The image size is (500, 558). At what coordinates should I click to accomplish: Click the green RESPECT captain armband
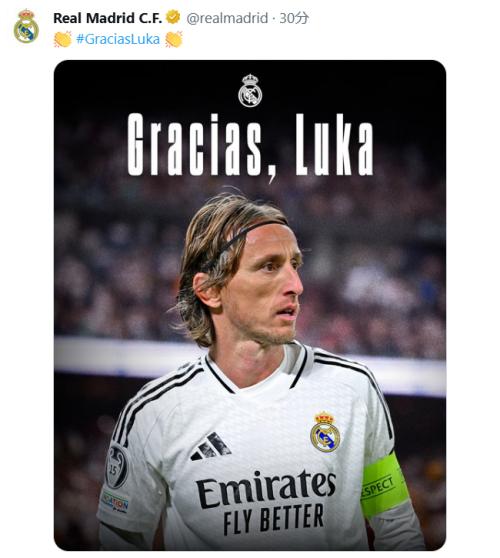(x=383, y=485)
